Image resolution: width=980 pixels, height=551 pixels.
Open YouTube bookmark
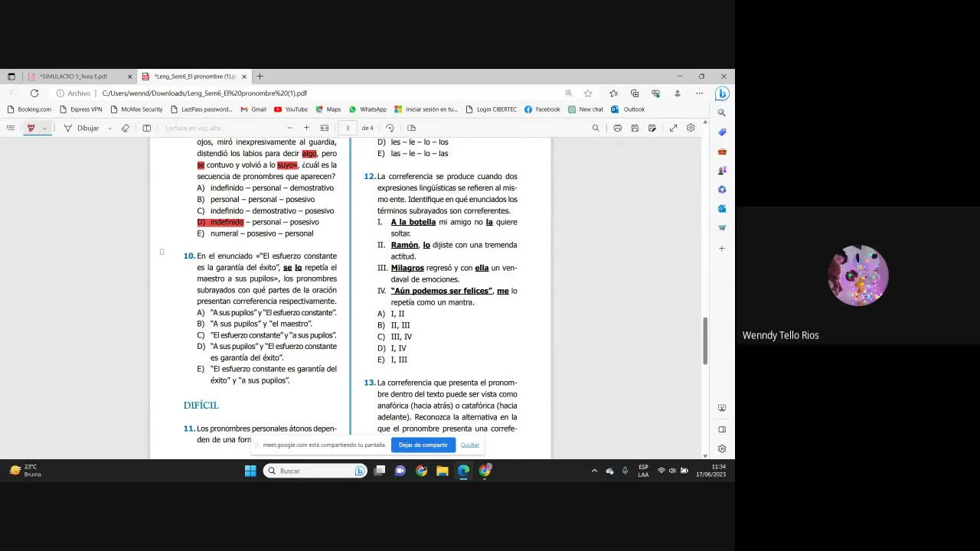291,109
